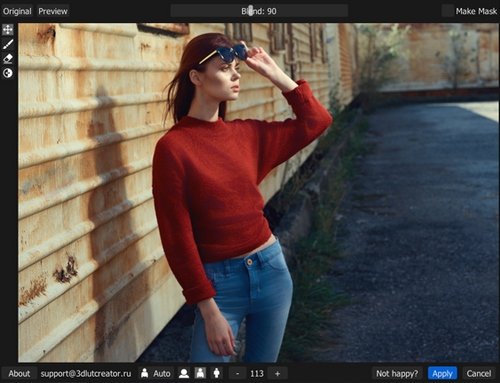Click the Not happy? button
500x383 pixels.
point(397,373)
